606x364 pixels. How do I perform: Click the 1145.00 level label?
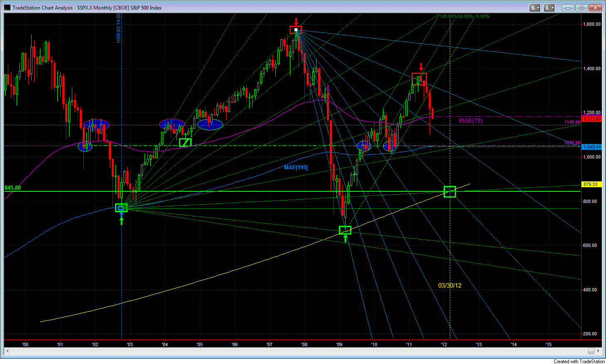572,122
